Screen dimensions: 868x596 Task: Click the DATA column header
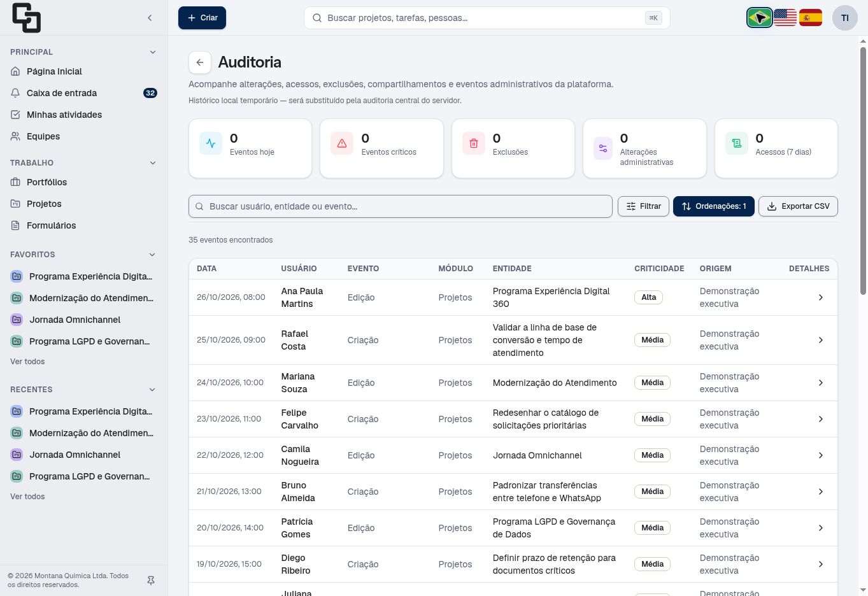pos(207,269)
